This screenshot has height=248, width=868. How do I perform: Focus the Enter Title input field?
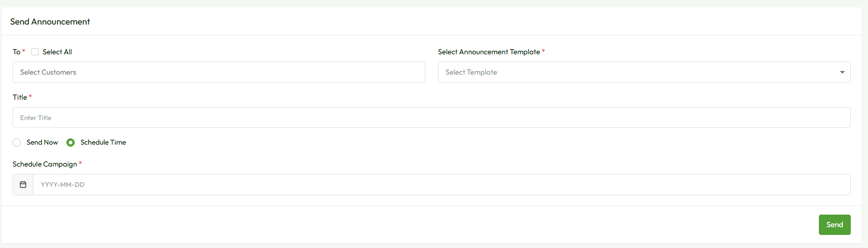coord(431,117)
